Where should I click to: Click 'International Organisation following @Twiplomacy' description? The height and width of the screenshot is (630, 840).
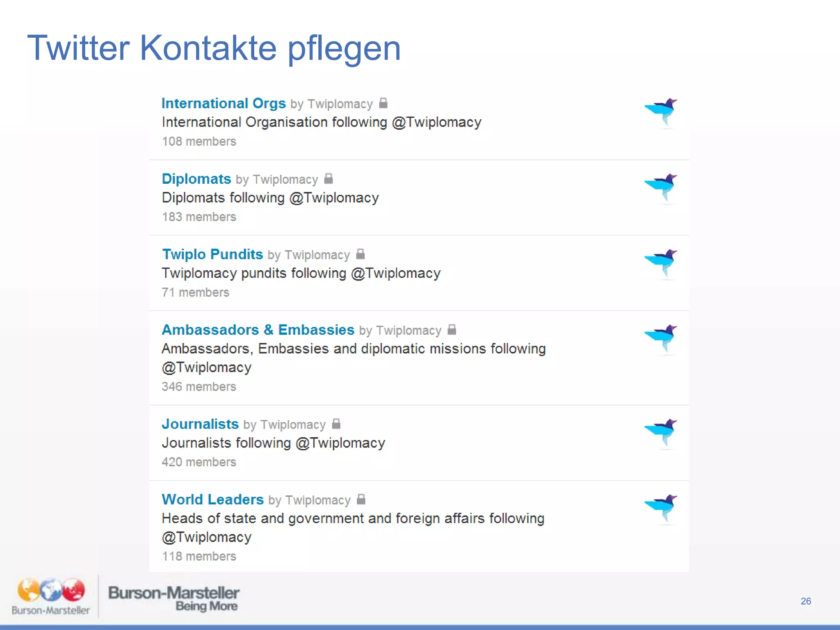(322, 122)
